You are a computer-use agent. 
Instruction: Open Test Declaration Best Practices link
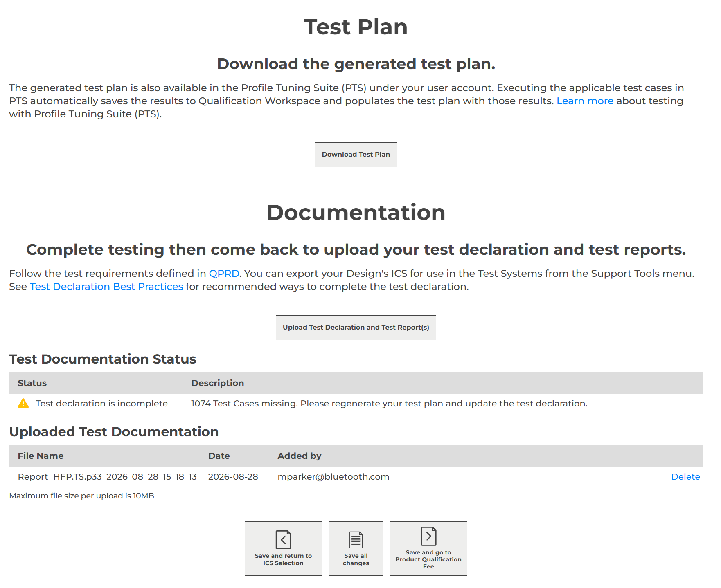(106, 287)
